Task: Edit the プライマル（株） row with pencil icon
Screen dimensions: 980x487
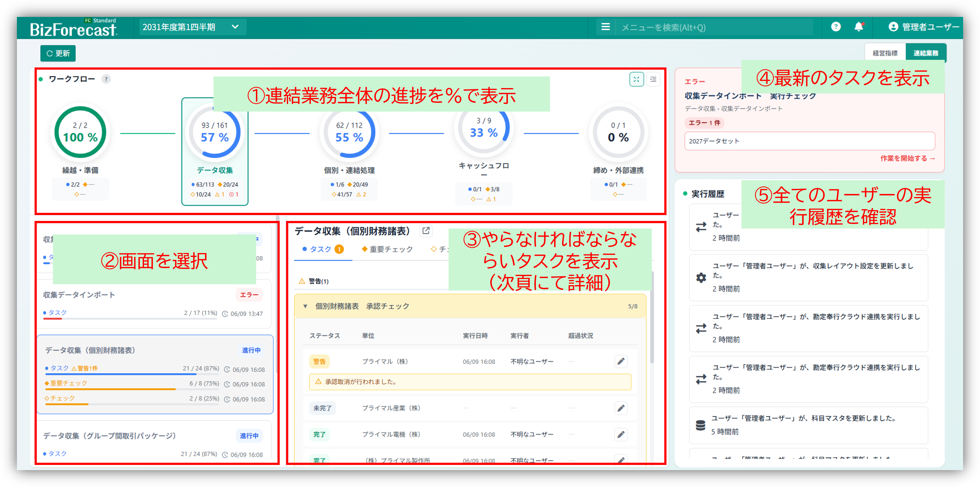Action: pos(621,361)
